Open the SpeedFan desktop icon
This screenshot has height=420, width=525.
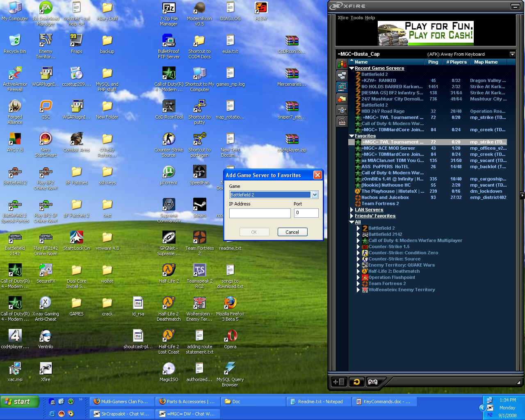tap(200, 175)
